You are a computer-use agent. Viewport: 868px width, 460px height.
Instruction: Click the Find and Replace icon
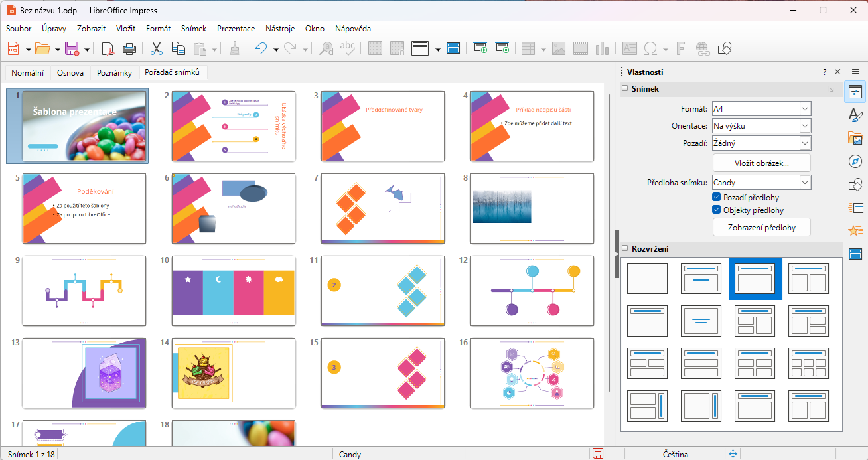326,48
